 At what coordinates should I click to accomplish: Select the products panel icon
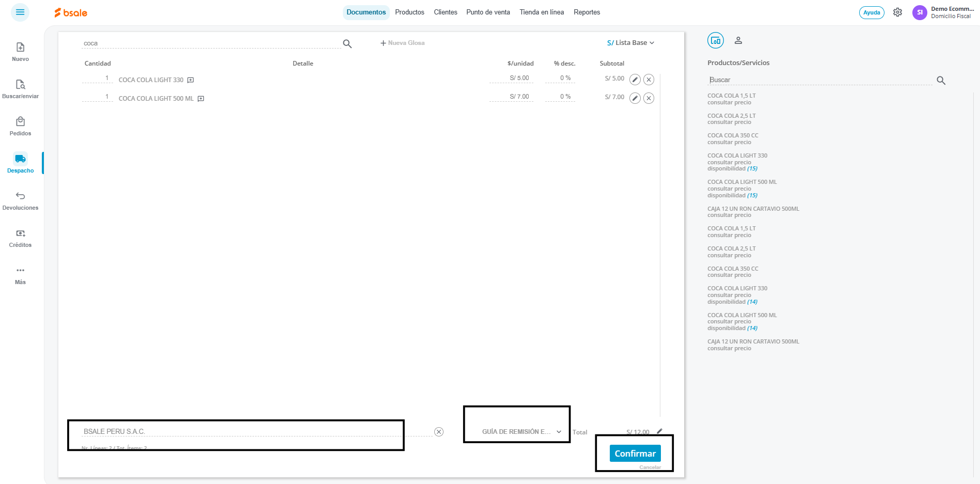click(716, 40)
